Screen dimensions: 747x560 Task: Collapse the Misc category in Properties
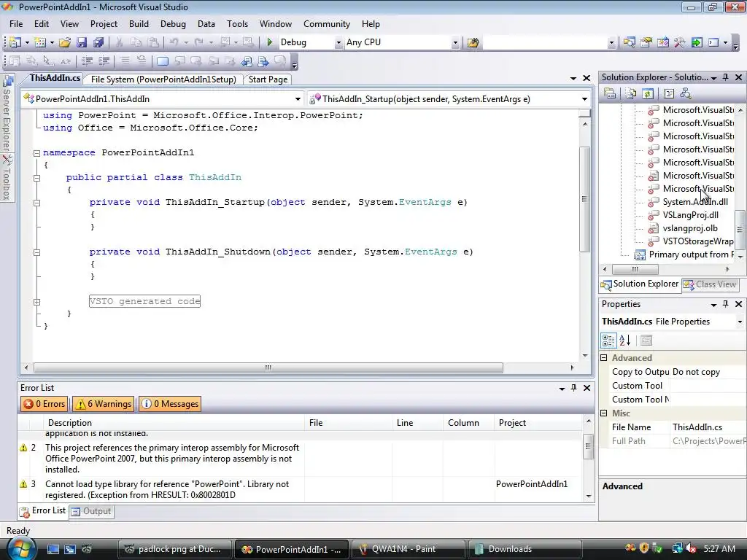604,413
